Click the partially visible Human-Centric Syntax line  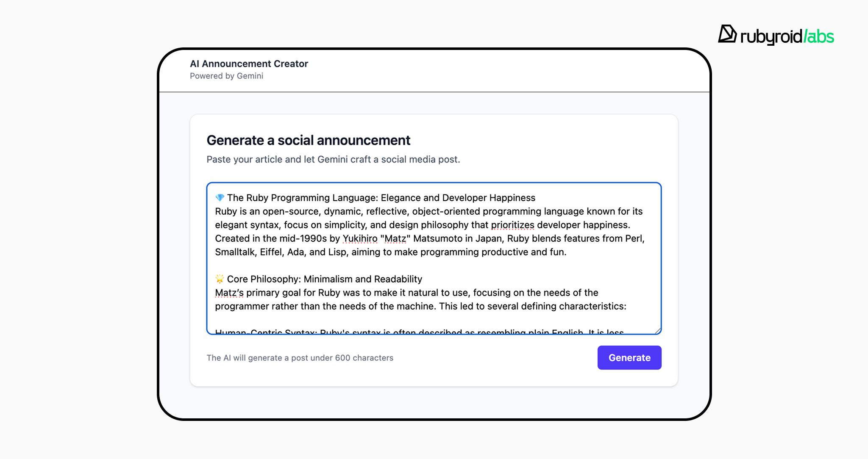pos(419,332)
